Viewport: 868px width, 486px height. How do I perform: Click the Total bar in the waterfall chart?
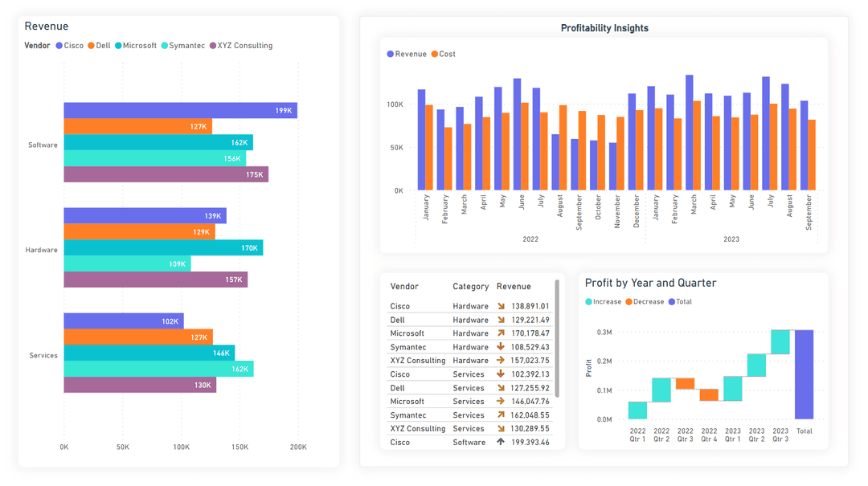804,374
